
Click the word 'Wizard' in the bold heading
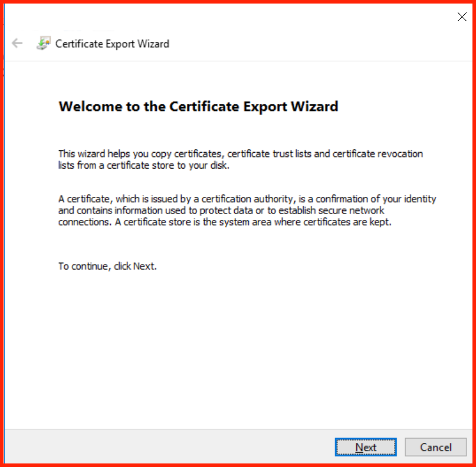click(314, 107)
